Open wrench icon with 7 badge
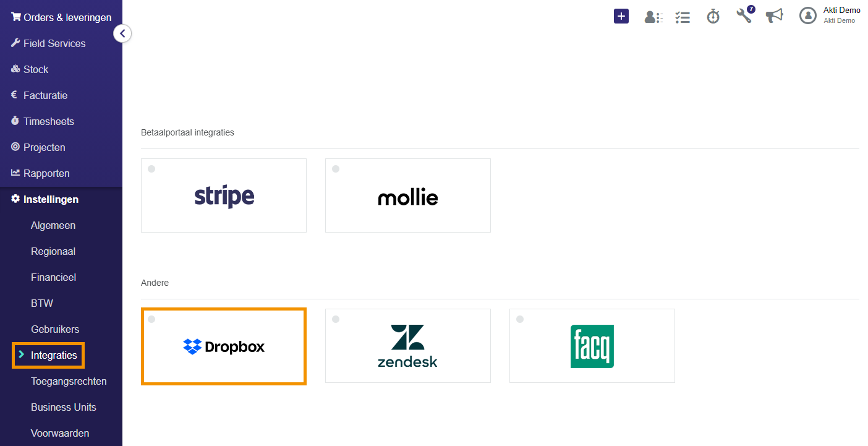Image resolution: width=868 pixels, height=446 pixels. (745, 15)
